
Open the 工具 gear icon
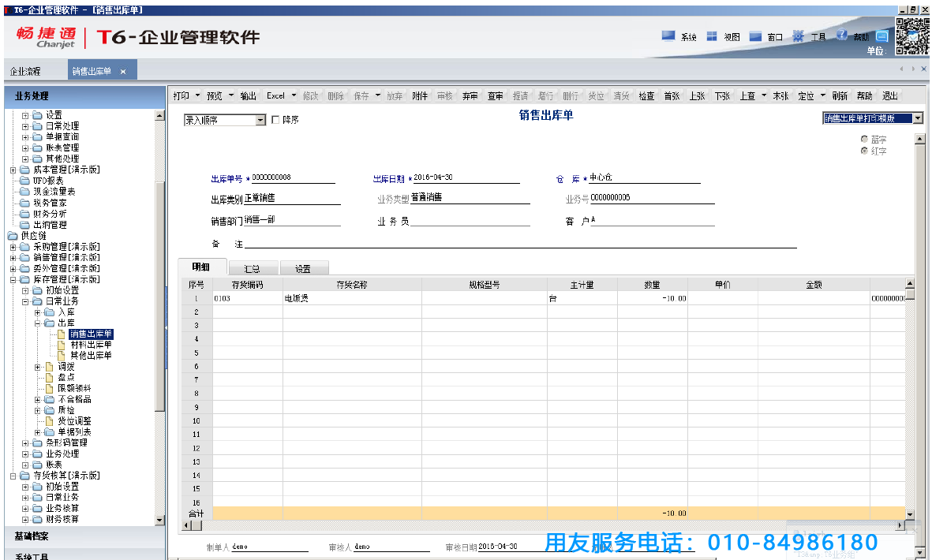point(799,36)
